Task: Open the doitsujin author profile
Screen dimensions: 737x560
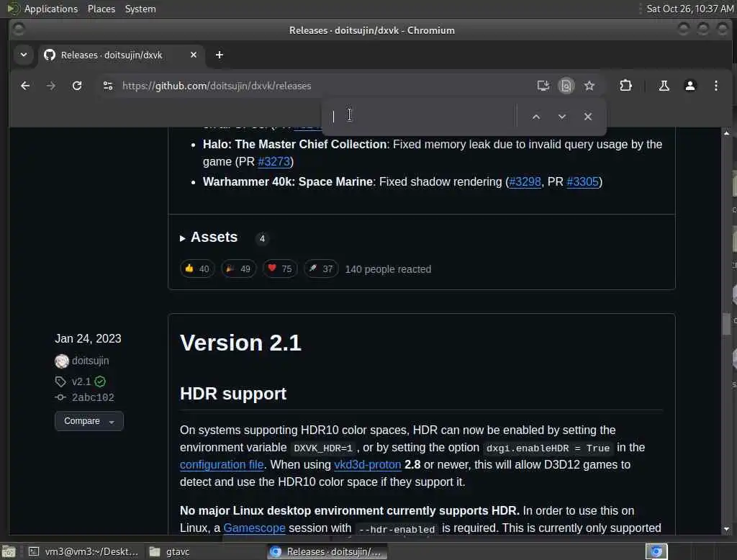Action: (x=90, y=361)
